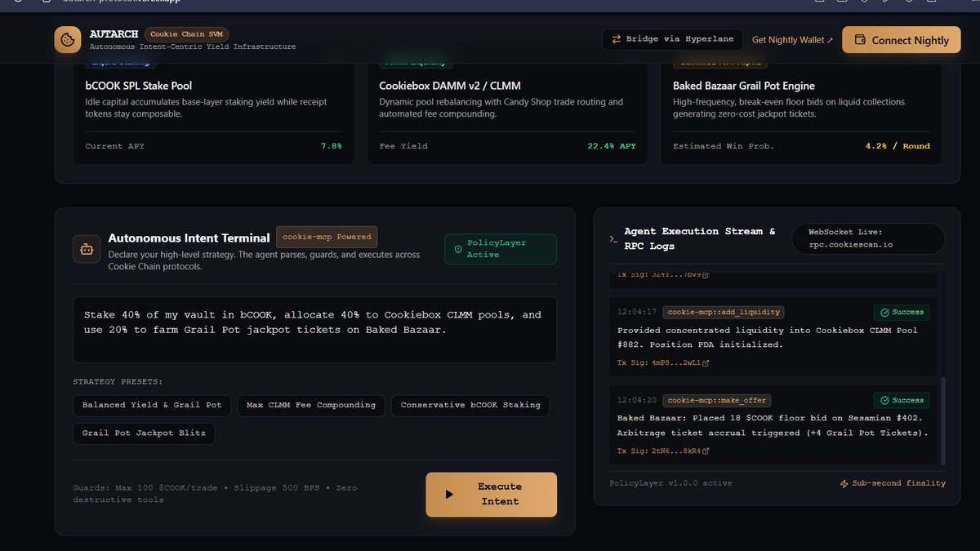Viewport: 980px width, 551px height.
Task: Click the play icon in Execute Intent
Action: (449, 495)
